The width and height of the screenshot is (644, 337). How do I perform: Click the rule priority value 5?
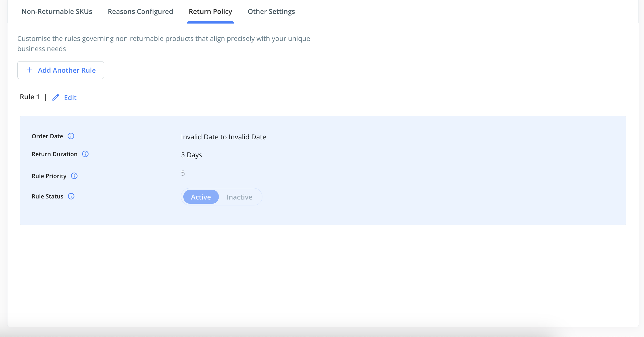click(x=183, y=173)
